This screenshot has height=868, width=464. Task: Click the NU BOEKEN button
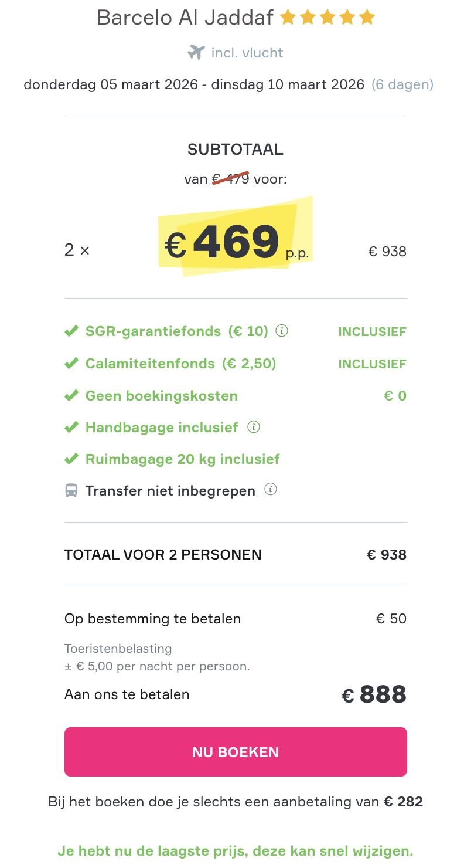coord(235,751)
